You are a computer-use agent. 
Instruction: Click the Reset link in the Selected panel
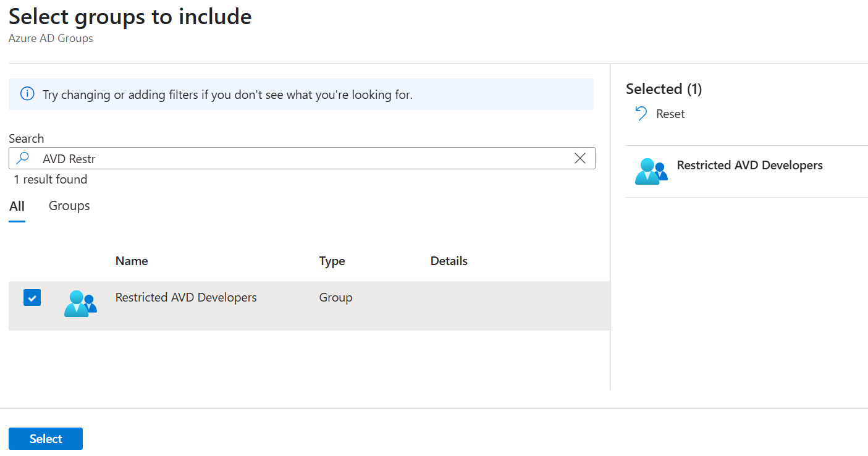click(670, 114)
